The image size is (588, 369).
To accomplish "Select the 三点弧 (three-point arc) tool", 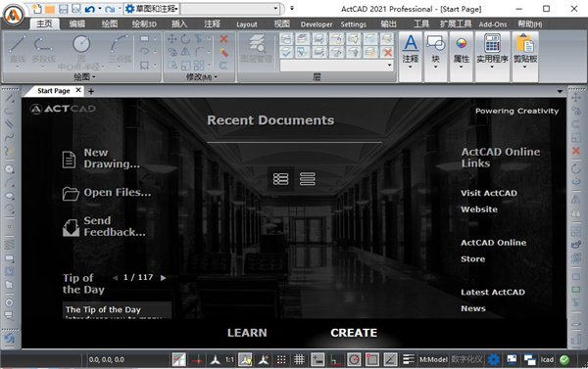I will pos(120,51).
